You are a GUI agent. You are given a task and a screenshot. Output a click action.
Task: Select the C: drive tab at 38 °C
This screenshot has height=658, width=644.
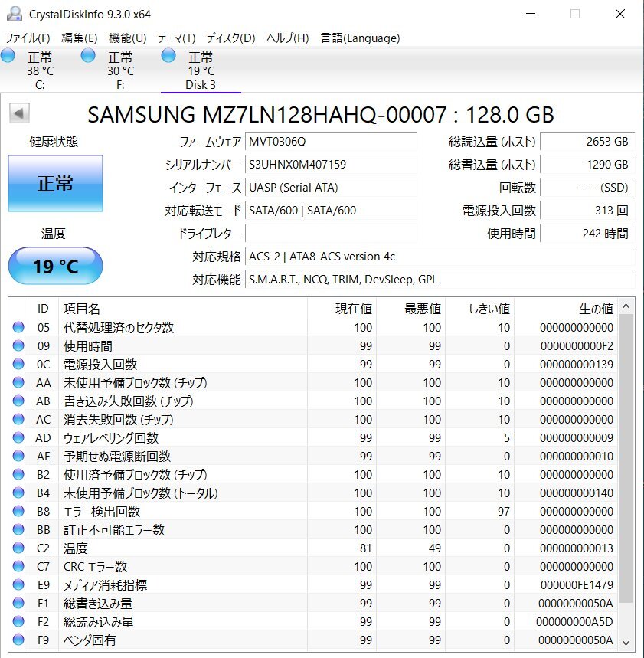pyautogui.click(x=40, y=70)
